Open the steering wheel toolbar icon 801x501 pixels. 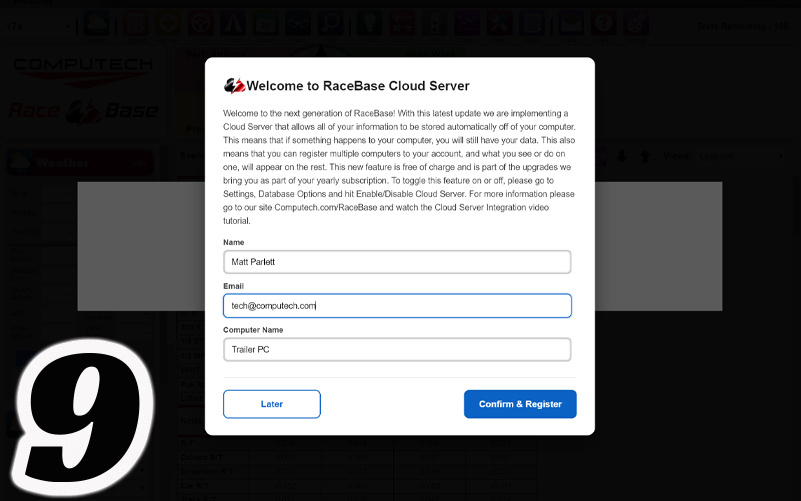point(201,24)
